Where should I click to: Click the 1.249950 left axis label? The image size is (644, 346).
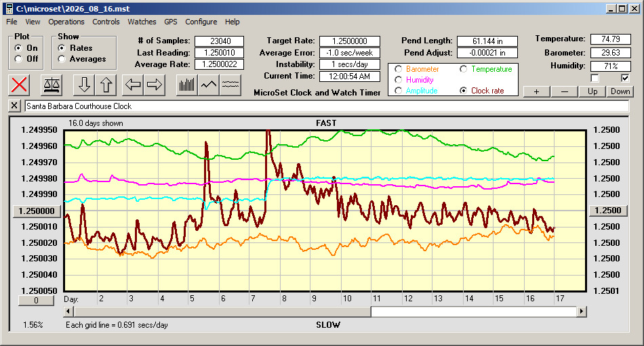(39, 130)
